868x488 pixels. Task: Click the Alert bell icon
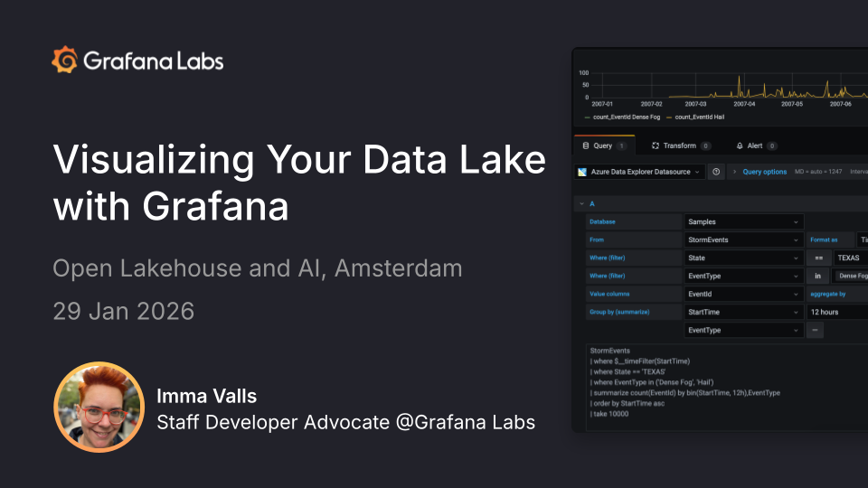[x=739, y=145]
